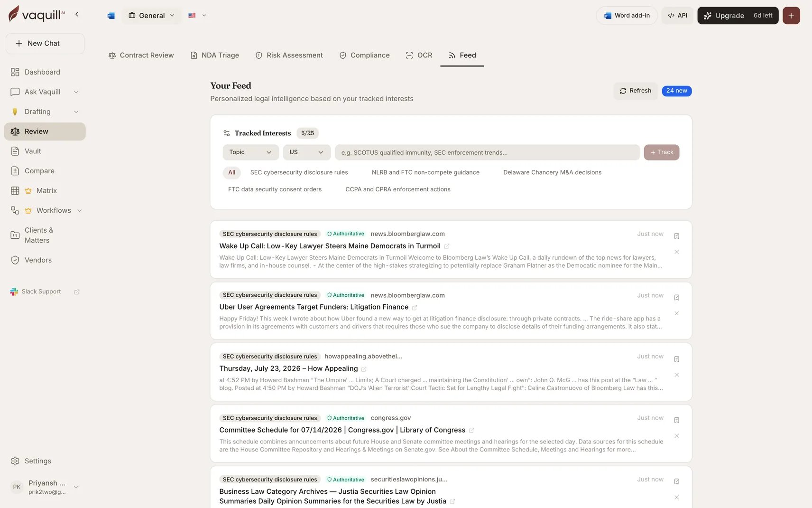Viewport: 812px width, 508px height.
Task: Switch to the OCR tab
Action: (419, 55)
